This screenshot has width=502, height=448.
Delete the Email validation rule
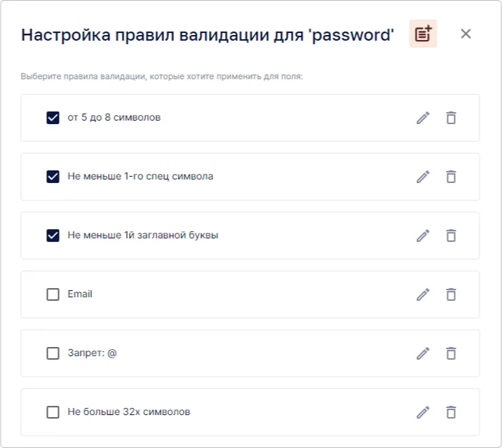451,294
